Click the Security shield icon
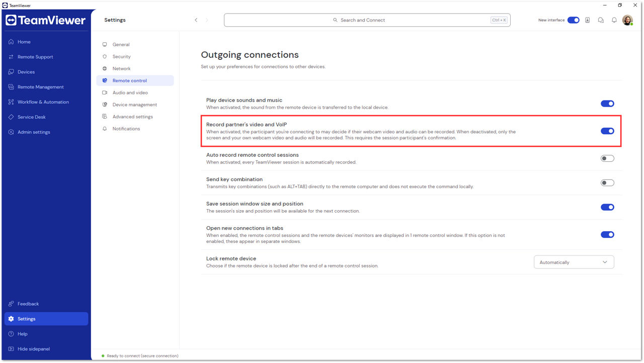The height and width of the screenshot is (363, 644). pos(105,56)
